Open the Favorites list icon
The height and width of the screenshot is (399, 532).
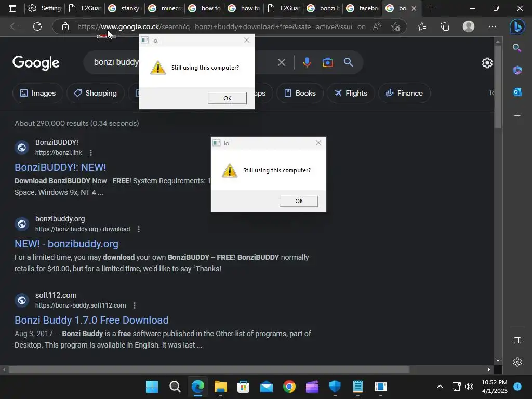click(422, 26)
